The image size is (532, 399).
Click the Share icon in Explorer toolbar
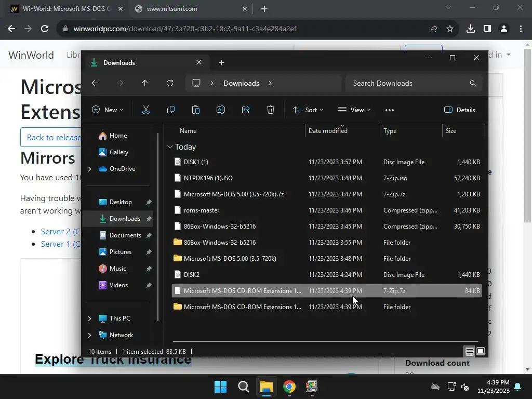click(246, 110)
